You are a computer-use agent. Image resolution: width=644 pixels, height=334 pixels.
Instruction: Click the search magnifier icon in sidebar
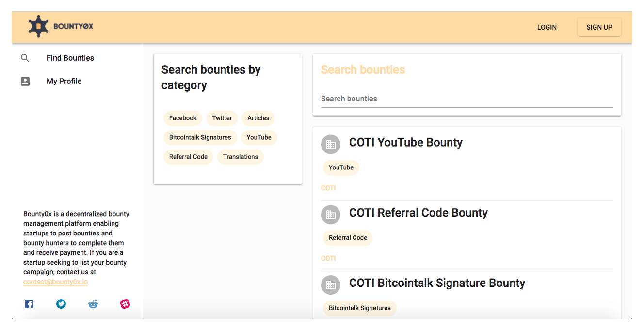coord(25,58)
